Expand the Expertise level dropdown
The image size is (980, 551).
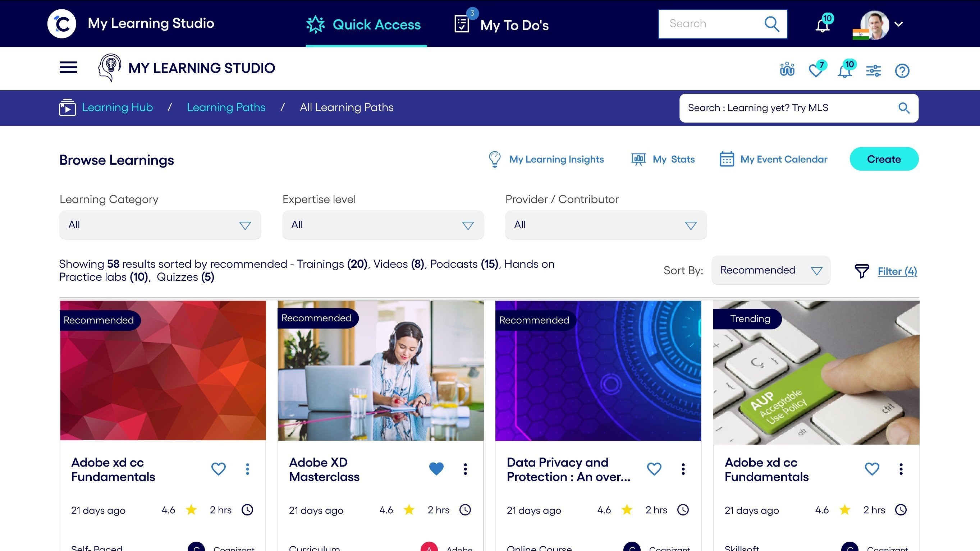383,225
